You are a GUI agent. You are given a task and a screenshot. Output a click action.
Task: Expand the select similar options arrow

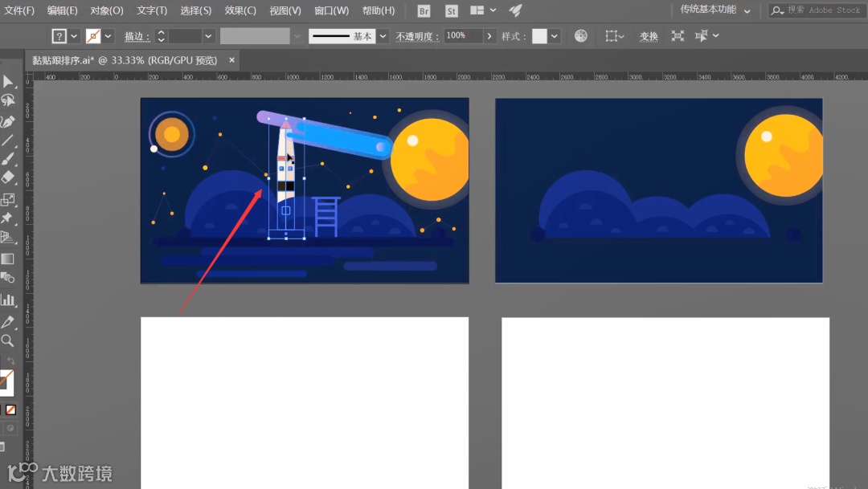pyautogui.click(x=716, y=36)
